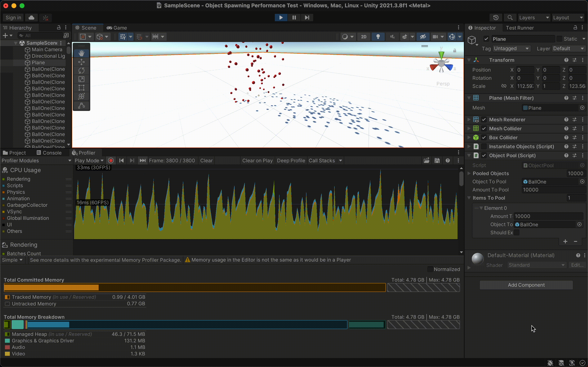
Task: Select Main Camera in the Hierarchy
Action: pos(47,50)
